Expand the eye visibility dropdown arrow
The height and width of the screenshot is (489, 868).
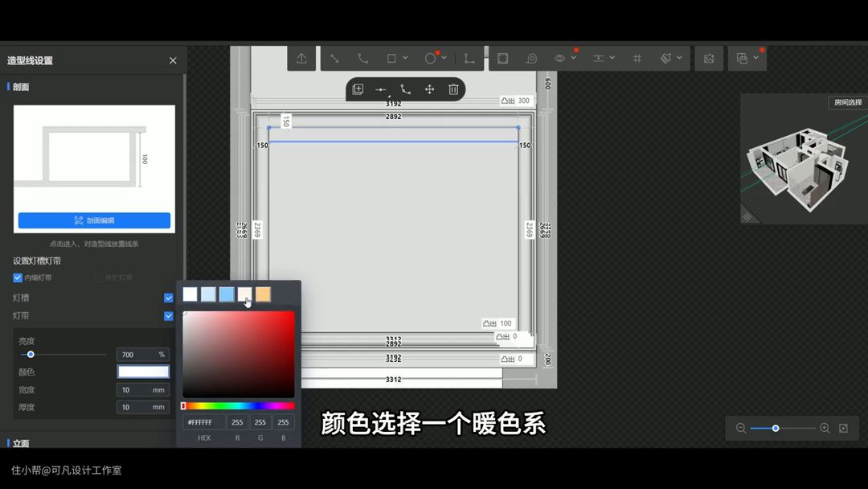click(x=574, y=58)
